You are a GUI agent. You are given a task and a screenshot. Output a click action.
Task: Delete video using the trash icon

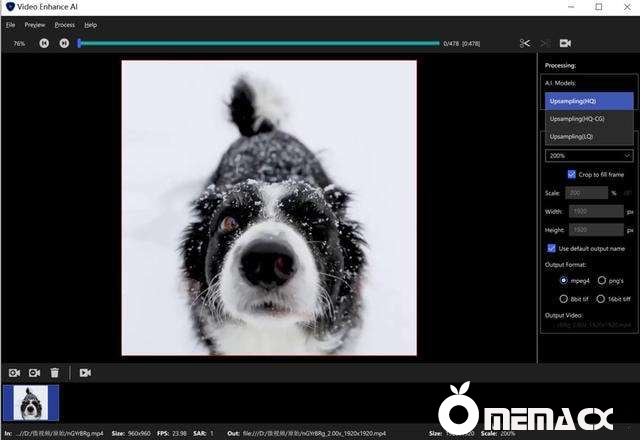[x=55, y=372]
